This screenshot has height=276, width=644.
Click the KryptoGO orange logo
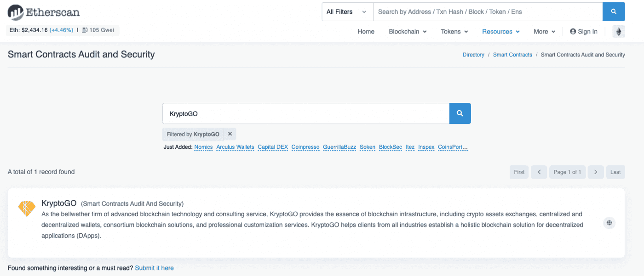[x=27, y=208]
